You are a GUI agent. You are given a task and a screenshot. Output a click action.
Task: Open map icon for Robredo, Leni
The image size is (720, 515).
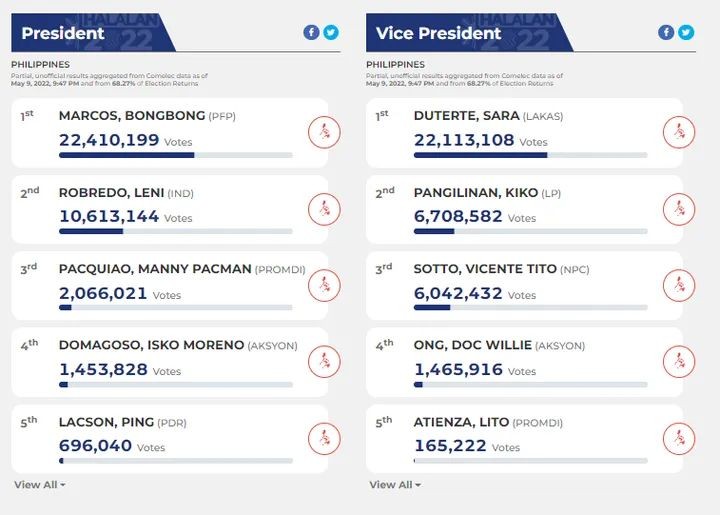click(x=324, y=209)
